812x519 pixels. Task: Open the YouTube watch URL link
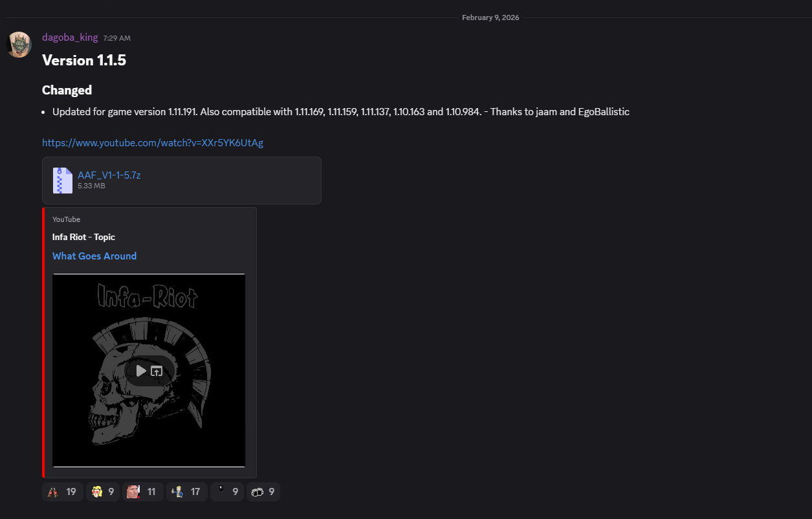(153, 143)
